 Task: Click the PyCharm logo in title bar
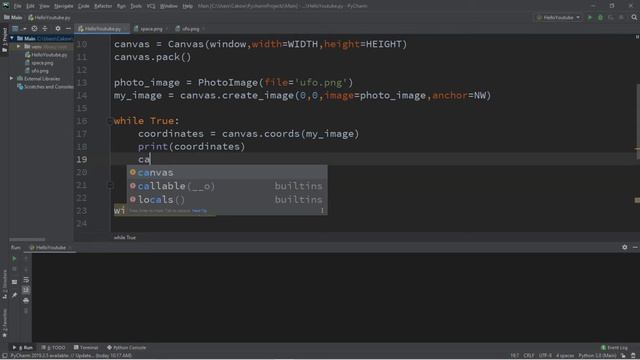pos(6,6)
